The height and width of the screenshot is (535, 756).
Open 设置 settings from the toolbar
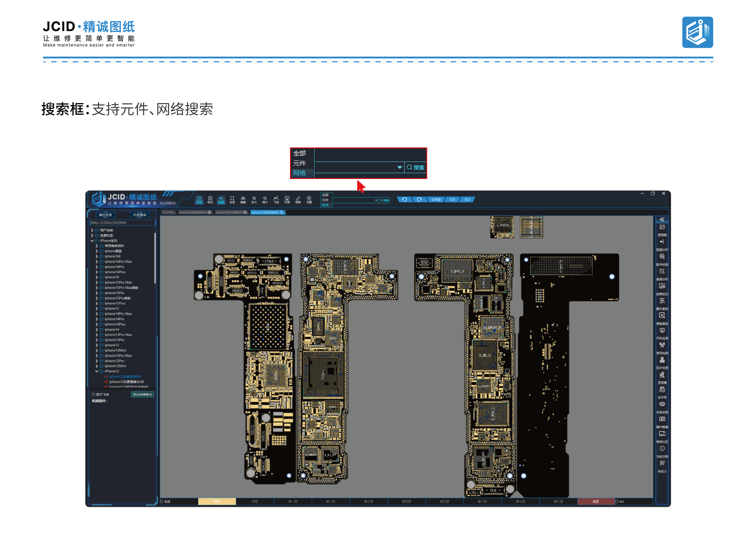pos(309,200)
